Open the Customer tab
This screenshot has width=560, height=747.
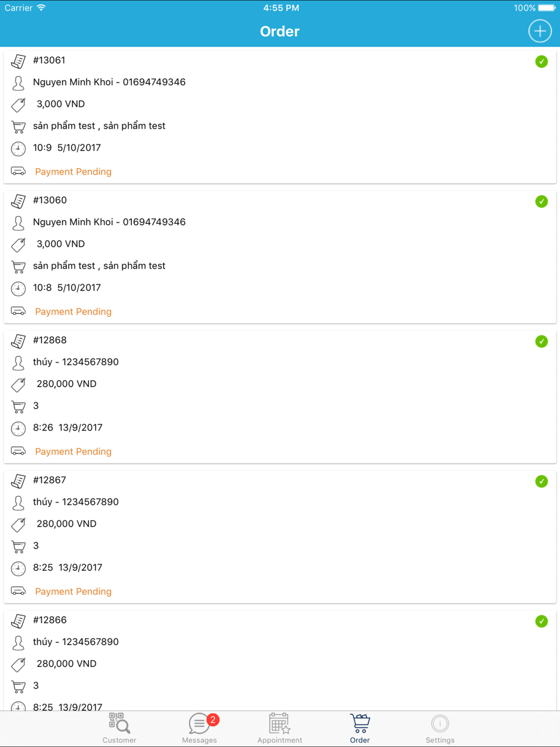click(x=119, y=728)
